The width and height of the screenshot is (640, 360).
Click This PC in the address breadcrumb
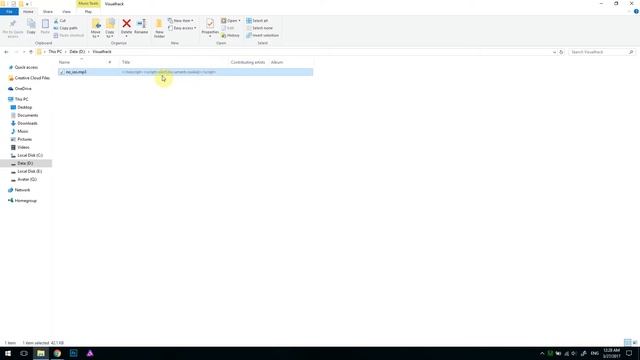pyautogui.click(x=55, y=52)
